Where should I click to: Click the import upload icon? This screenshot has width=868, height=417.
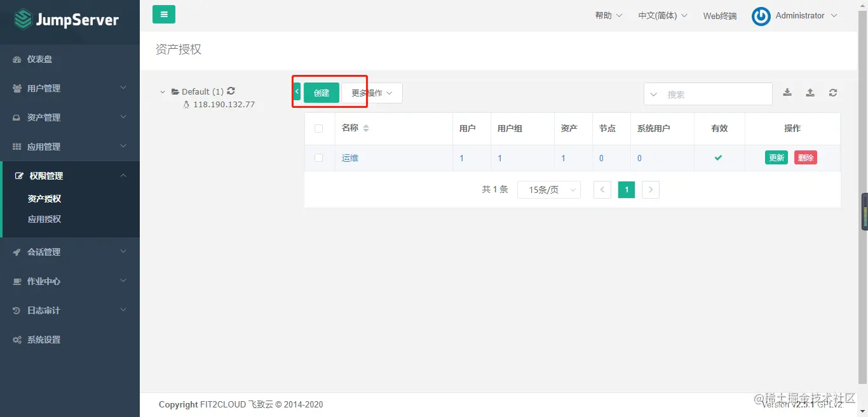point(810,93)
